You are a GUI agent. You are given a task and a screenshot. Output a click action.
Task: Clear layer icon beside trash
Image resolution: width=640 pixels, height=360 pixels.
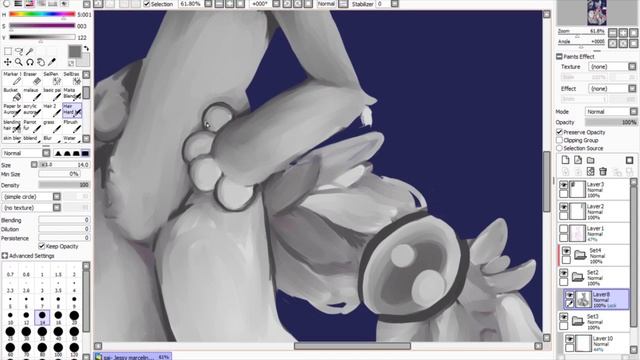(591, 171)
